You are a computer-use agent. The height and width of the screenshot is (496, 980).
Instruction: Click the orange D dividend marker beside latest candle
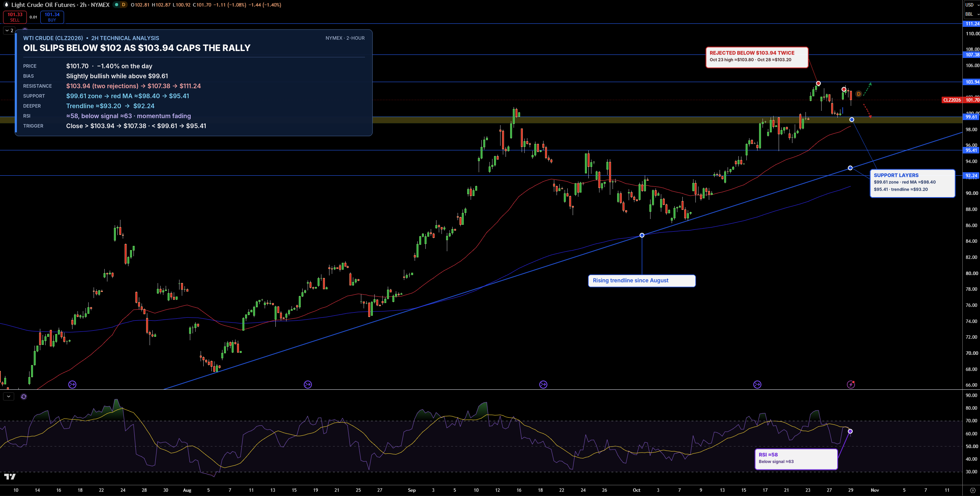pos(858,94)
